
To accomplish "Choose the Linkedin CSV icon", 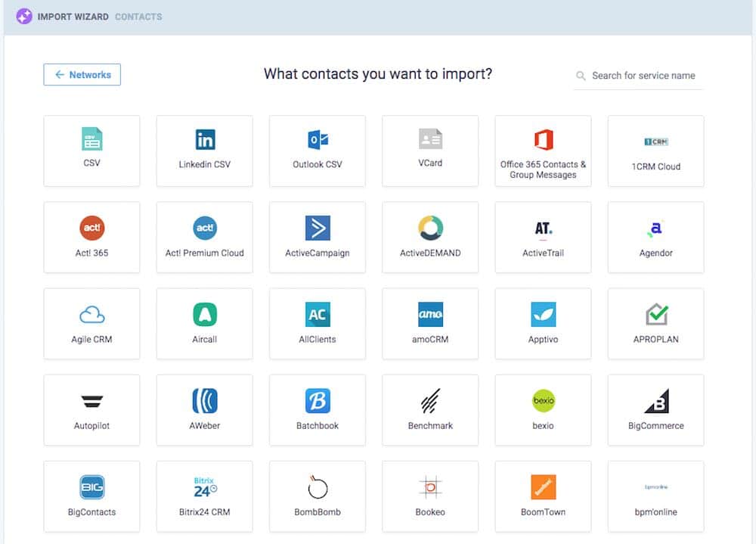I will point(205,139).
